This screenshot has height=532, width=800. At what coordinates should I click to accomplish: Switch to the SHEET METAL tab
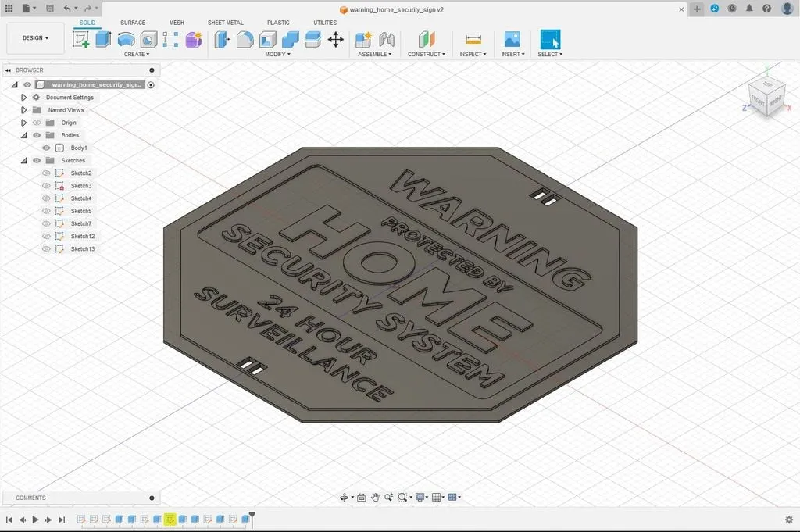click(225, 23)
